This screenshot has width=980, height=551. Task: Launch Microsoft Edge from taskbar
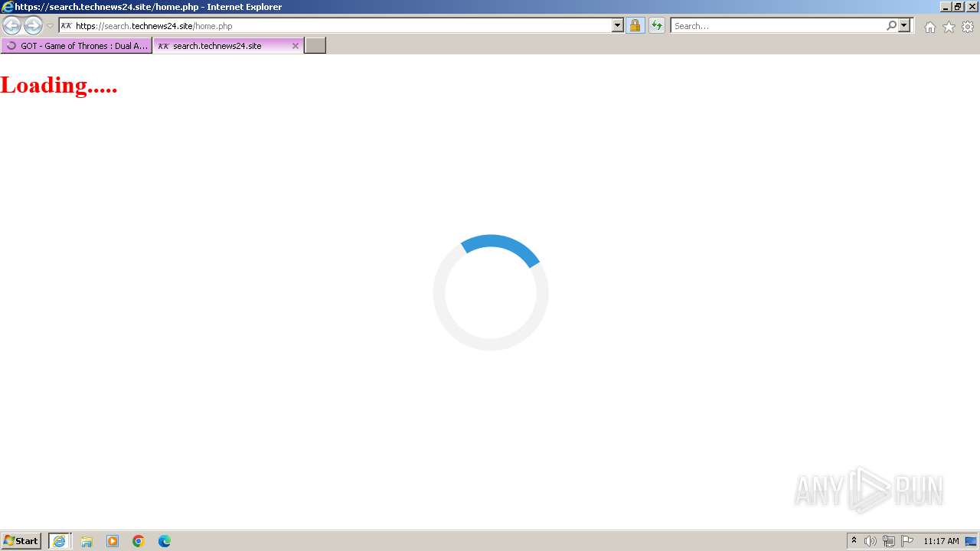[165, 541]
